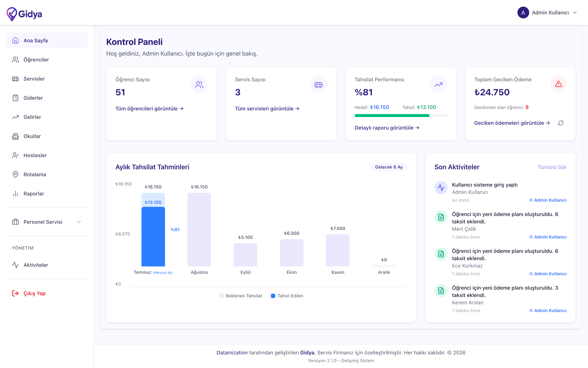The image size is (588, 368).
Task: Open Tüm servisleri görüntüle link
Action: click(x=267, y=109)
